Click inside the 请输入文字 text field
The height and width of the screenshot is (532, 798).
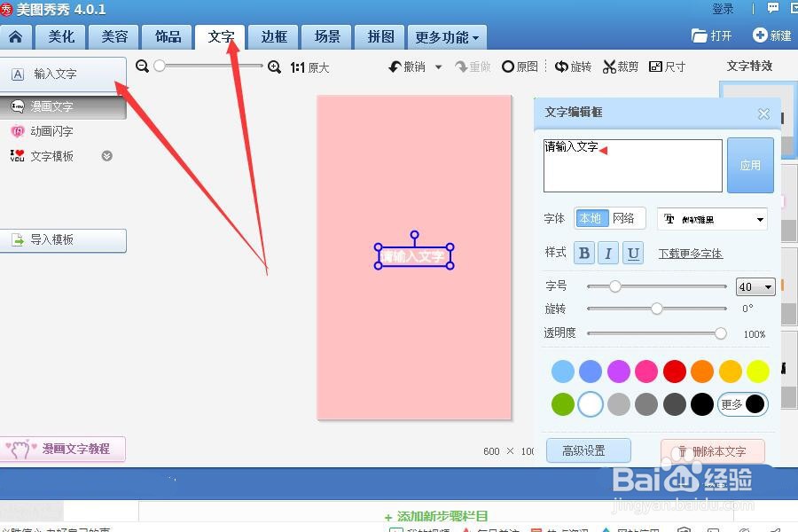pos(632,166)
